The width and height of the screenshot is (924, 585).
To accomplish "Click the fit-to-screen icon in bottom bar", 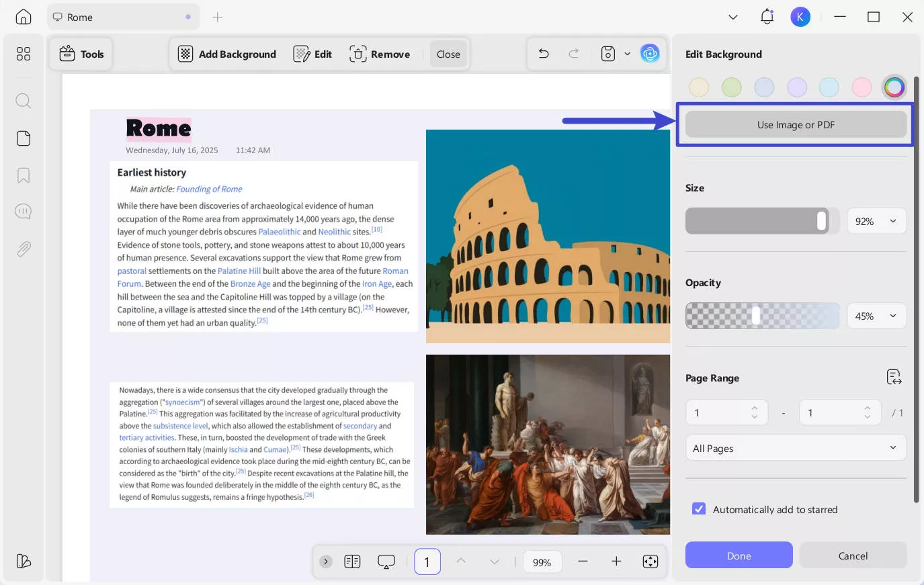I will point(650,561).
